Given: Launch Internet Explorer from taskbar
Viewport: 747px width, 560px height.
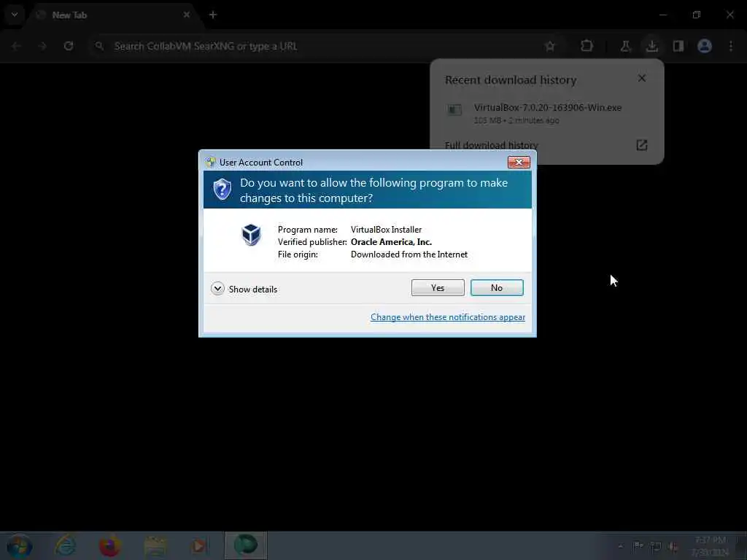Looking at the screenshot, I should click(x=65, y=545).
